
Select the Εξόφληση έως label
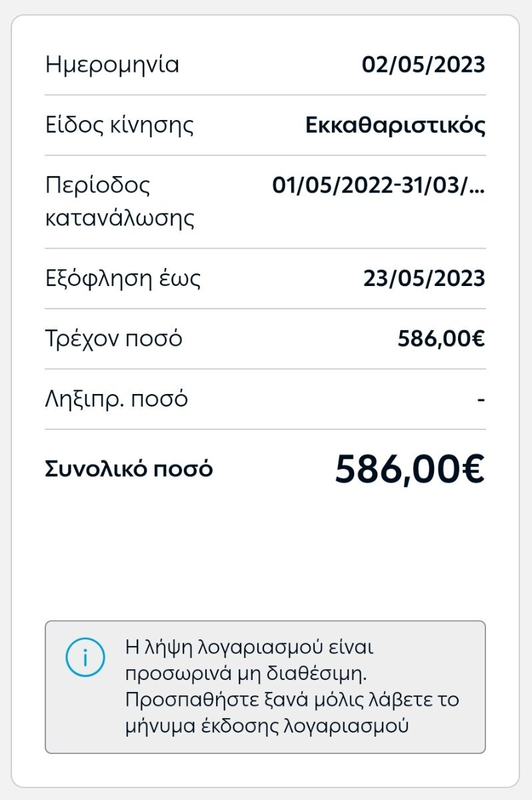(123, 279)
